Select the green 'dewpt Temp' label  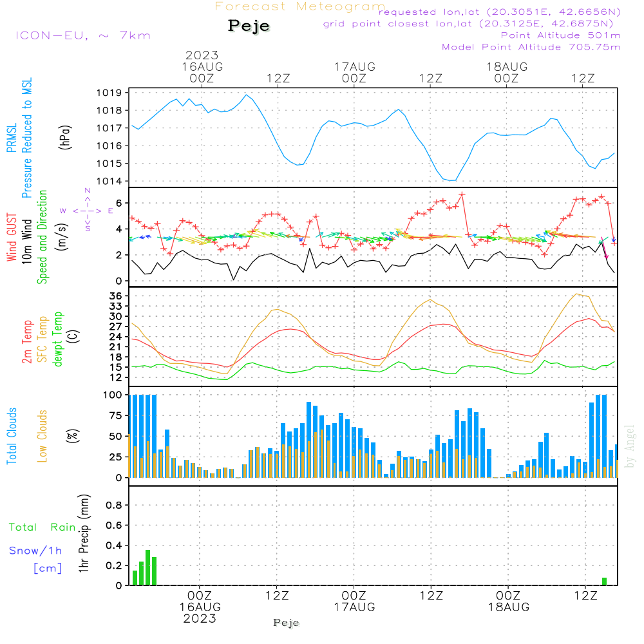point(57,339)
